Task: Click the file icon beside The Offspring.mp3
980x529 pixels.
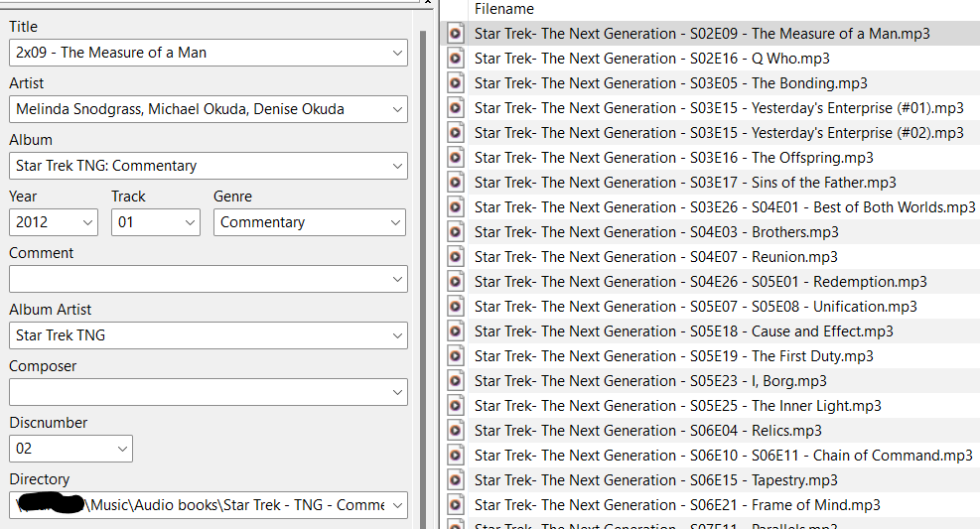Action: click(x=456, y=158)
